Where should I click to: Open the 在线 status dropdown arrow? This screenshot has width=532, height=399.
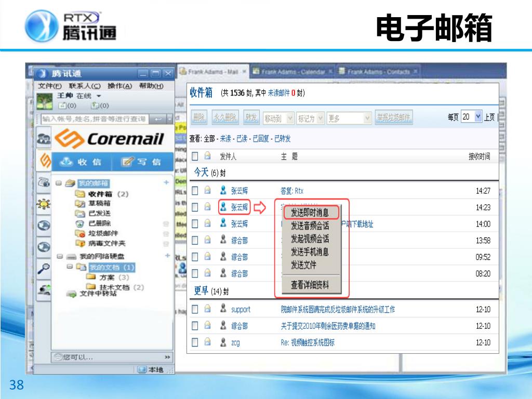tap(99, 96)
